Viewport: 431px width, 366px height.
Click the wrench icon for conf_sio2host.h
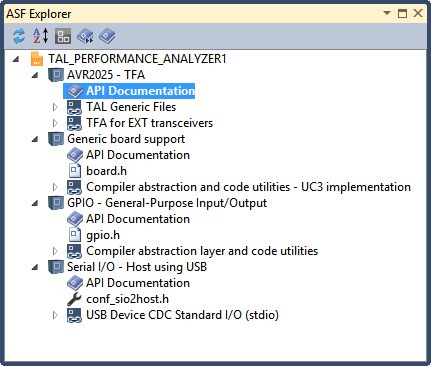pyautogui.click(x=74, y=299)
